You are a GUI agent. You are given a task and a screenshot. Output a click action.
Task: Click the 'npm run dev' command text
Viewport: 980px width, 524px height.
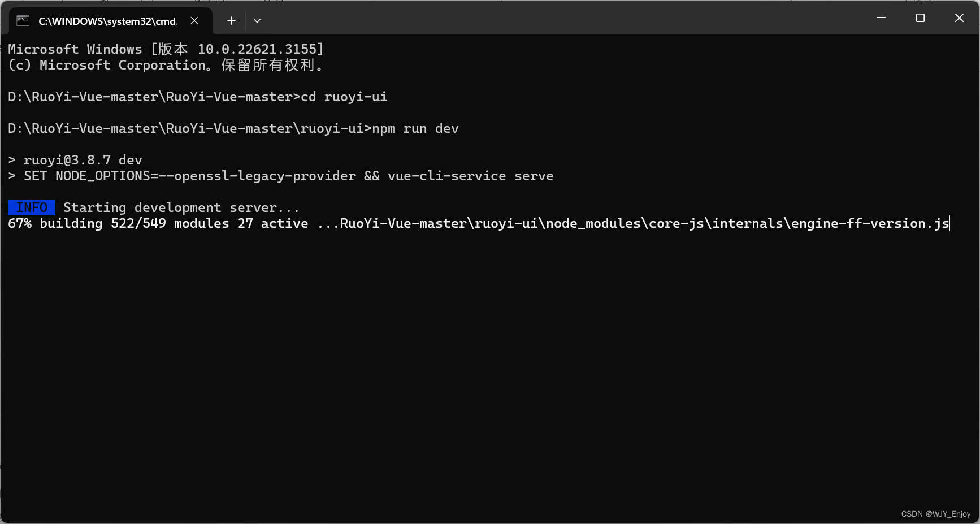[415, 128]
